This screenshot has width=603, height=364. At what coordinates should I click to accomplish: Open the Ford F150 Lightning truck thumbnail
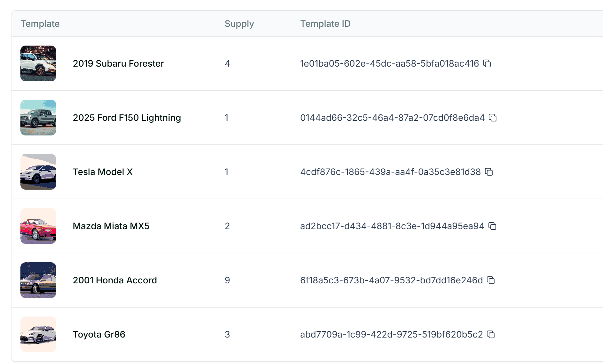tap(38, 118)
